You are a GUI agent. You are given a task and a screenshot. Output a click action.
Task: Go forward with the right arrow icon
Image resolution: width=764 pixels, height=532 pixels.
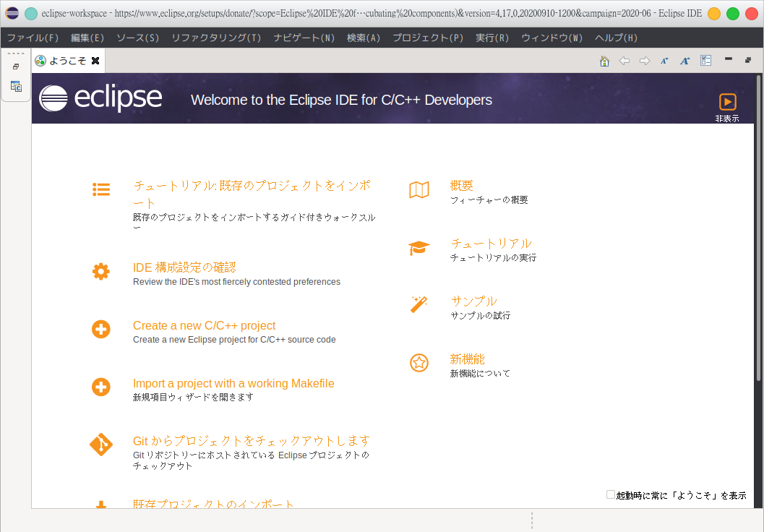tap(645, 61)
